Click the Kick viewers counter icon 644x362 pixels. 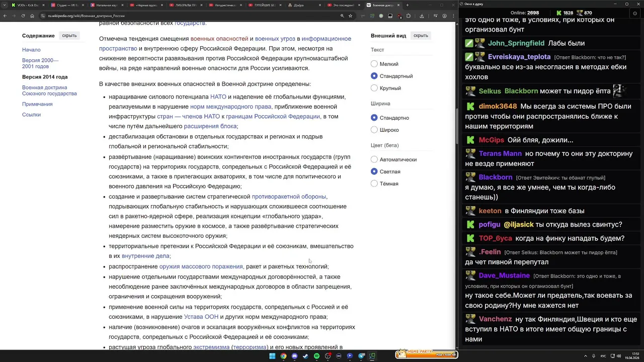[559, 13]
